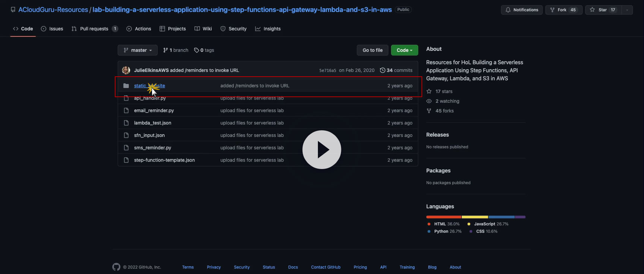The width and height of the screenshot is (644, 274).
Task: Open the Pricing link in the footer
Action: pyautogui.click(x=360, y=267)
